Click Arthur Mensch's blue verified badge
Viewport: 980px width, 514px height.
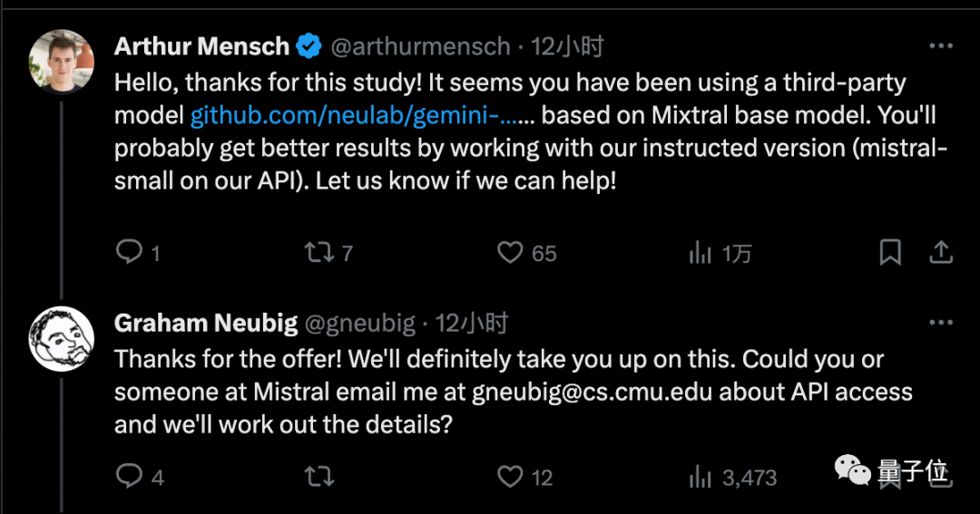click(310, 46)
